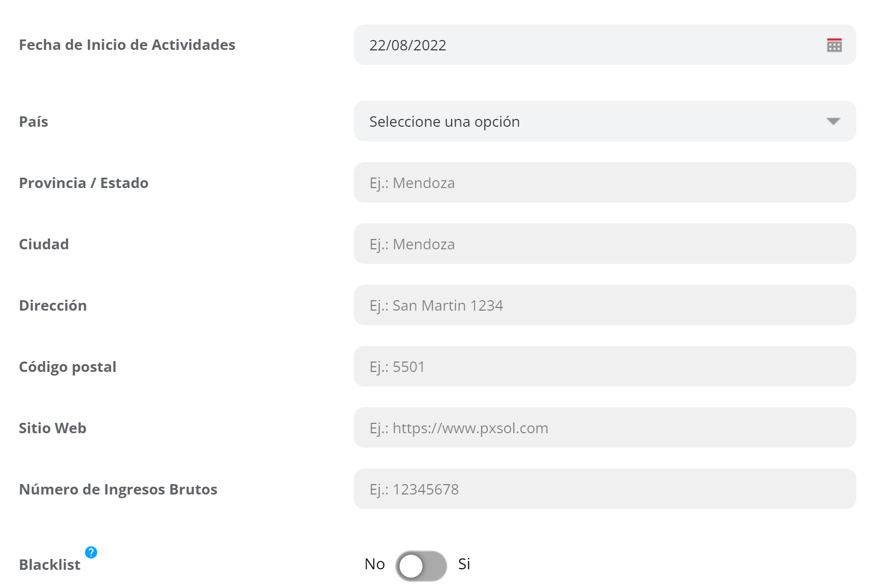Click the Blacklist toggle knob
This screenshot has width=874, height=588.
413,566
